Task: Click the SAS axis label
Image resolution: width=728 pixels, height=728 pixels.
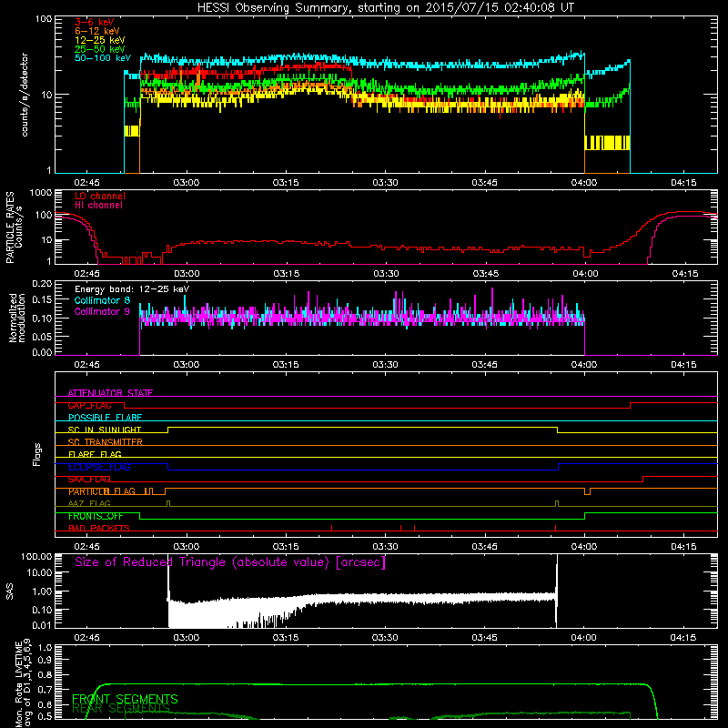Action: coord(10,591)
